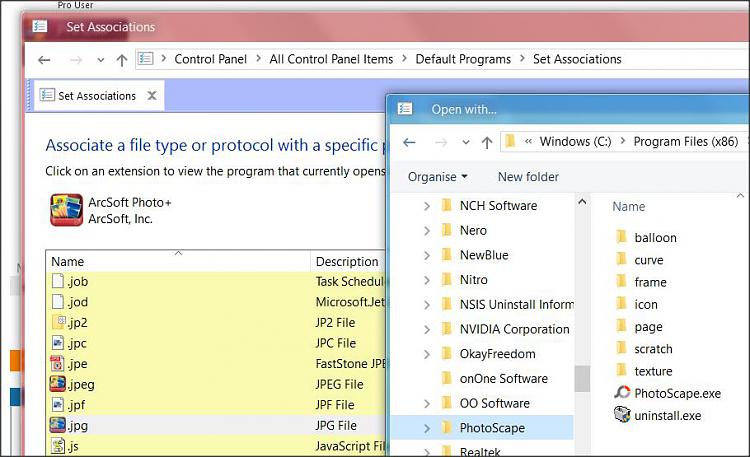The width and height of the screenshot is (750, 457).
Task: Select the .jpc file icon
Action: (58, 343)
